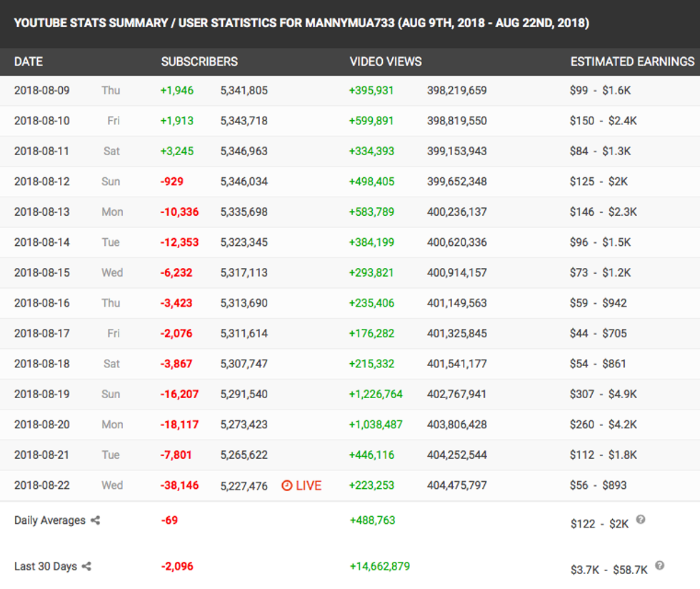Select the -38,146 subscriber loss value
Viewport: 700px width, 589px height.
(179, 485)
